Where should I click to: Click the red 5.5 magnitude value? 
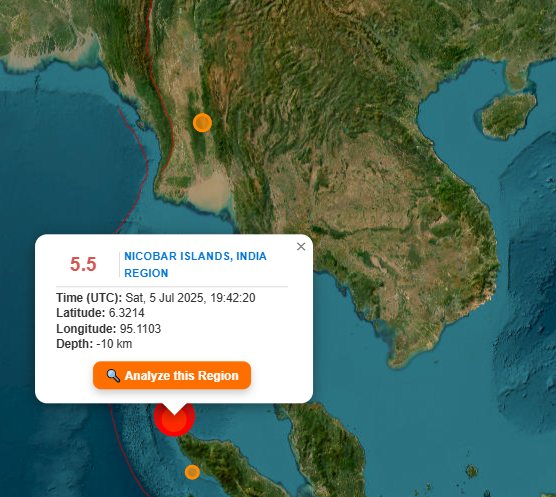(83, 264)
